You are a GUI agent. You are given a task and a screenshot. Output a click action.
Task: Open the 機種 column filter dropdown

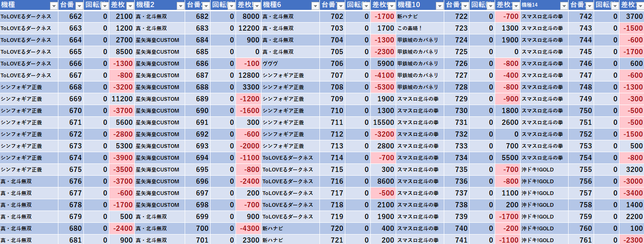tap(53, 6)
